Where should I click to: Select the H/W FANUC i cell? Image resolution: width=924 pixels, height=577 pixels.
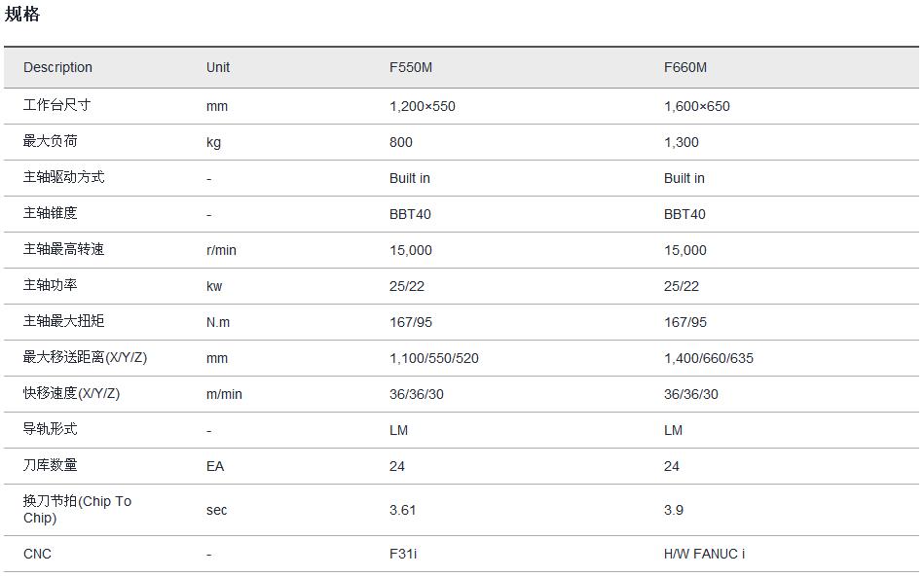coord(704,554)
